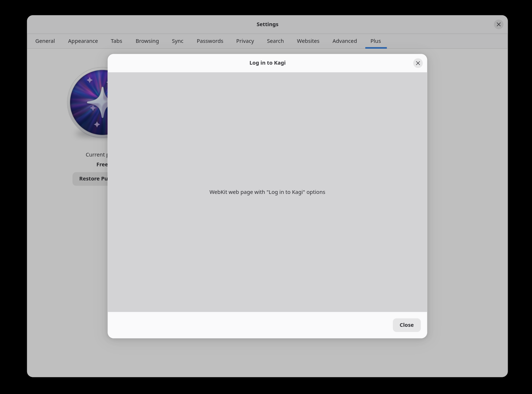The height and width of the screenshot is (394, 532).
Task: Click the Restore Purchases button
Action: click(91, 178)
